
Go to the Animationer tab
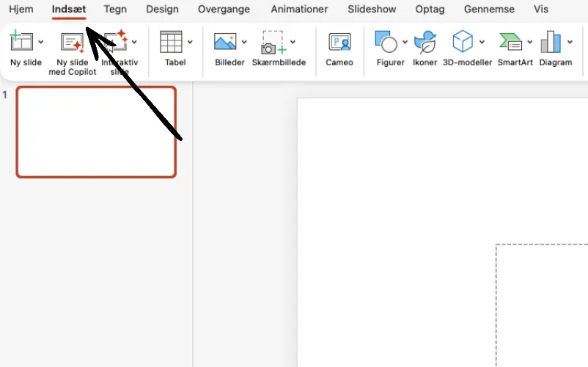[x=299, y=9]
